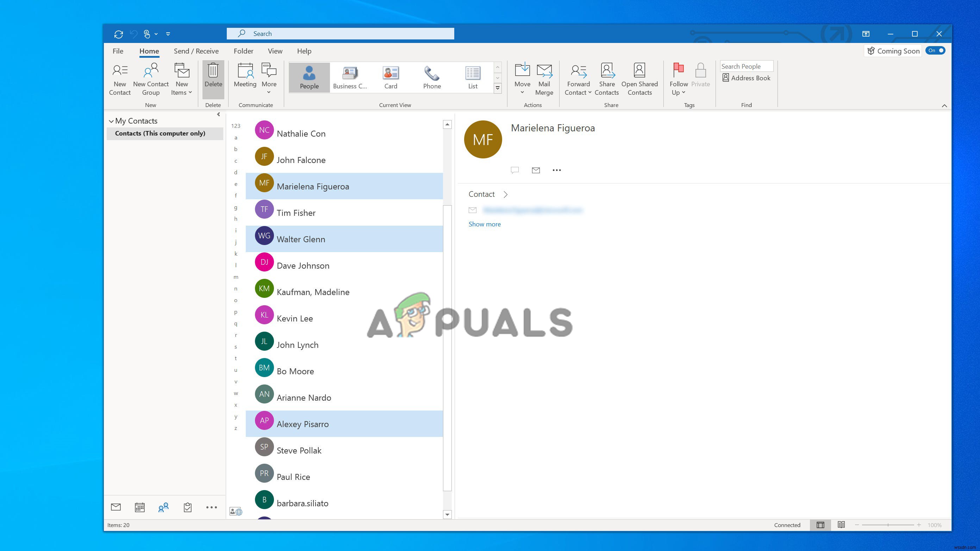This screenshot has height=551, width=980.
Task: Click the Home ribbon tab
Action: 149,51
